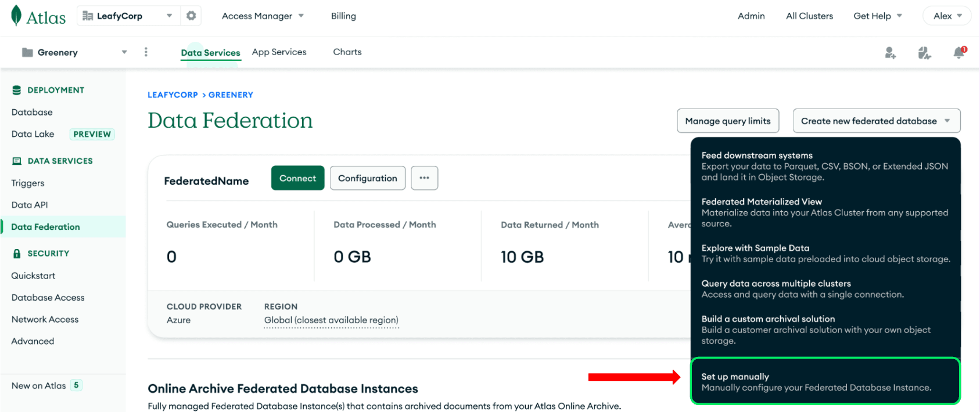Click the ellipsis button beside Configuration
The height and width of the screenshot is (412, 980).
click(424, 178)
